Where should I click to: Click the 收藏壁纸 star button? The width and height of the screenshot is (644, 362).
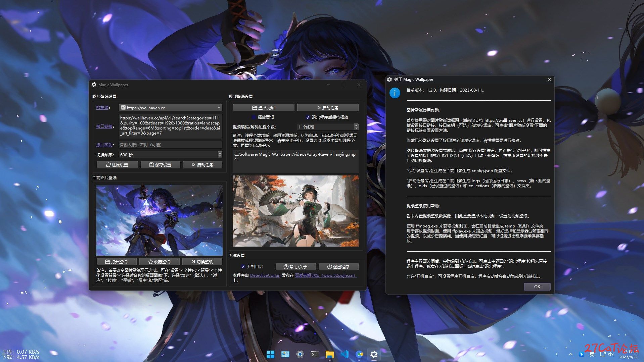tap(159, 262)
